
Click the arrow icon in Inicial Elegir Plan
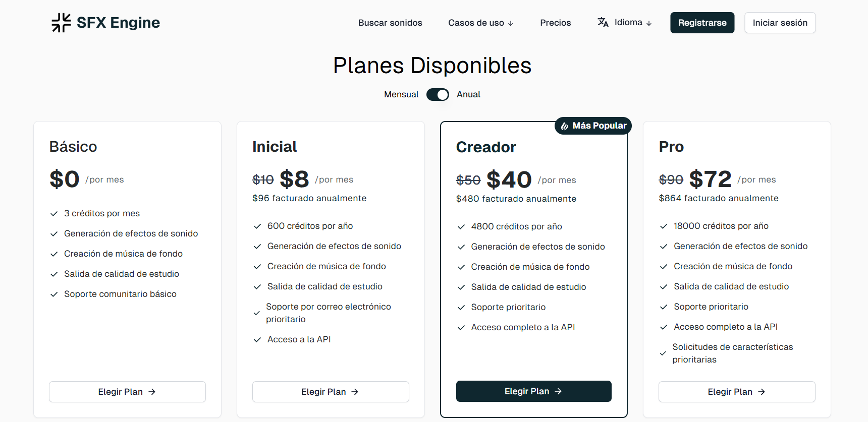(355, 392)
